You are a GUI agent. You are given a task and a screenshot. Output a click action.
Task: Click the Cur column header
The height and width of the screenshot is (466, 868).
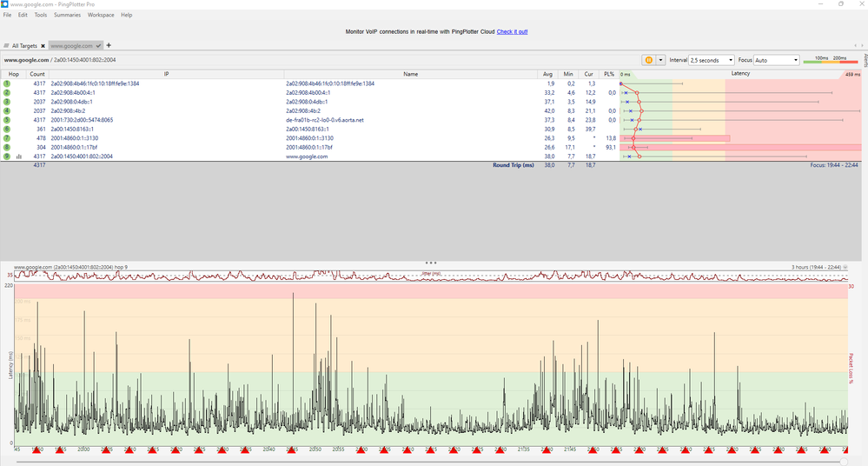coord(588,74)
